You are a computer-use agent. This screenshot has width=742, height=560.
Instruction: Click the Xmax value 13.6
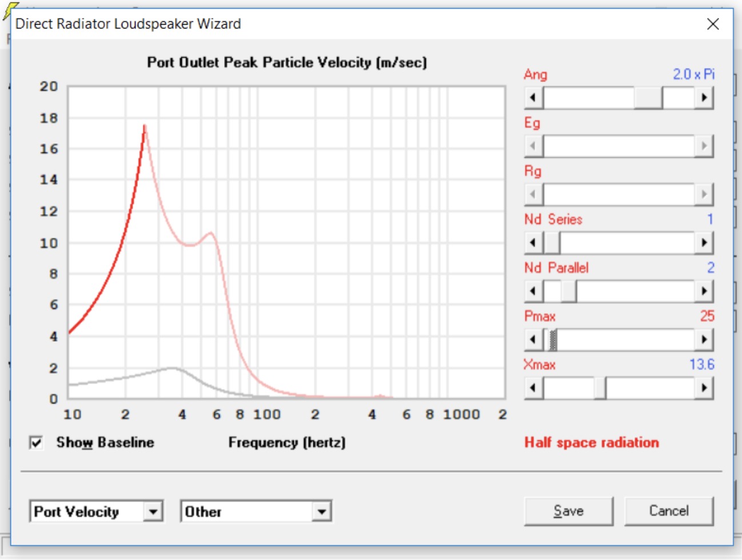coord(702,365)
